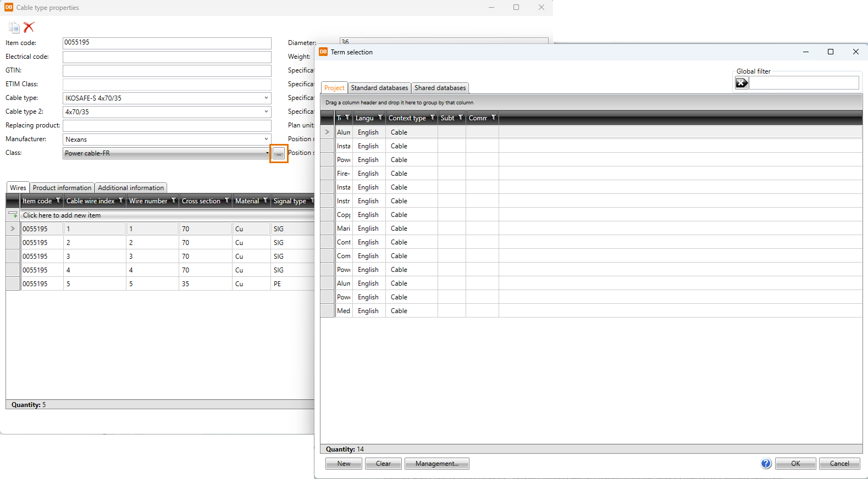The width and height of the screenshot is (868, 479).
Task: Expand the Cable type dropdown
Action: pos(266,98)
